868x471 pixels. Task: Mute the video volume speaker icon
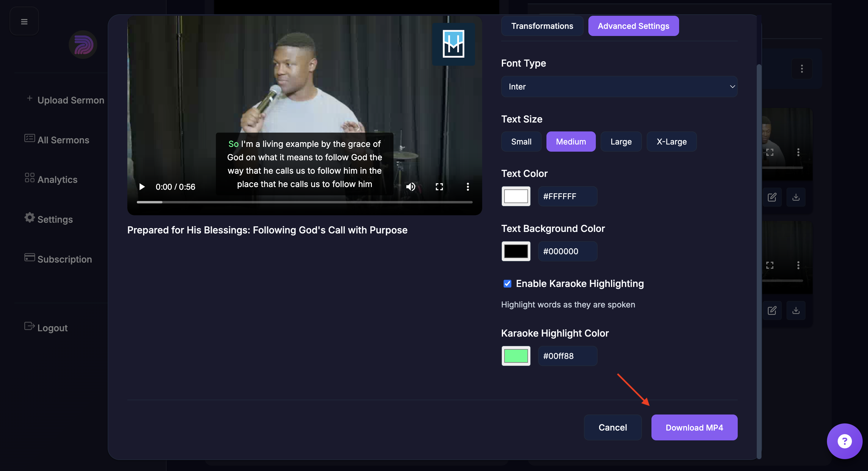pyautogui.click(x=411, y=187)
